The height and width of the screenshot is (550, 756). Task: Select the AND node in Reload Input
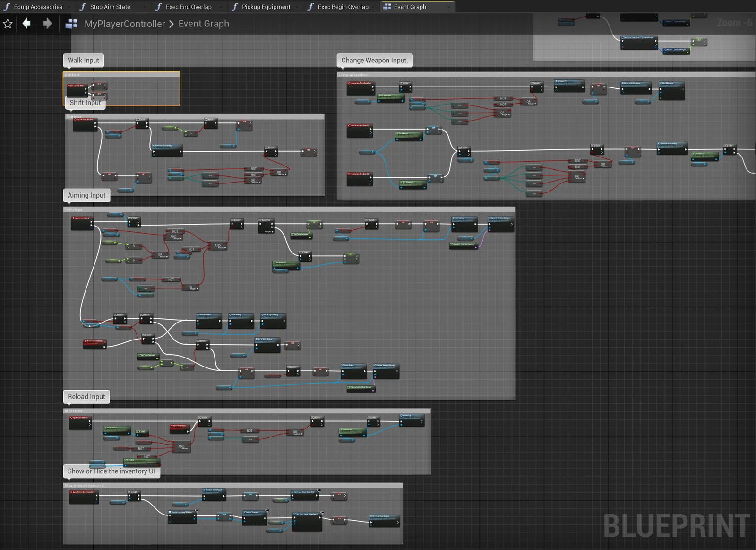[182, 446]
